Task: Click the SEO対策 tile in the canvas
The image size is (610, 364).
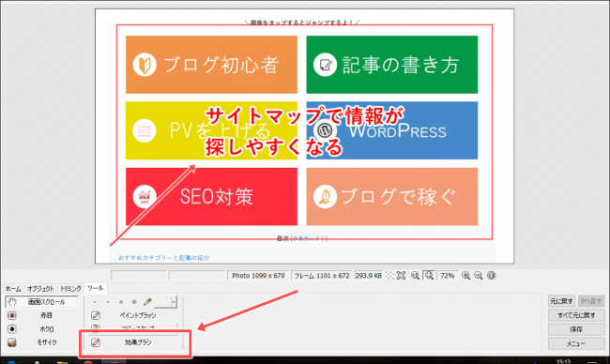Action: (x=211, y=197)
